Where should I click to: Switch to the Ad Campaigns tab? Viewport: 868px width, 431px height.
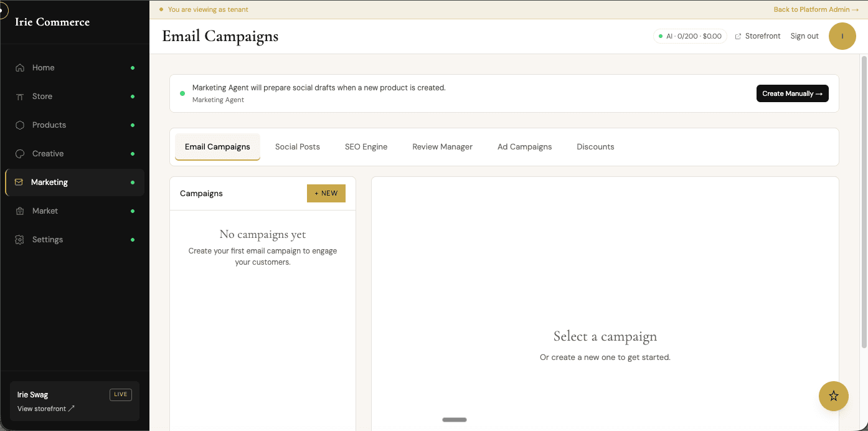[x=525, y=147]
